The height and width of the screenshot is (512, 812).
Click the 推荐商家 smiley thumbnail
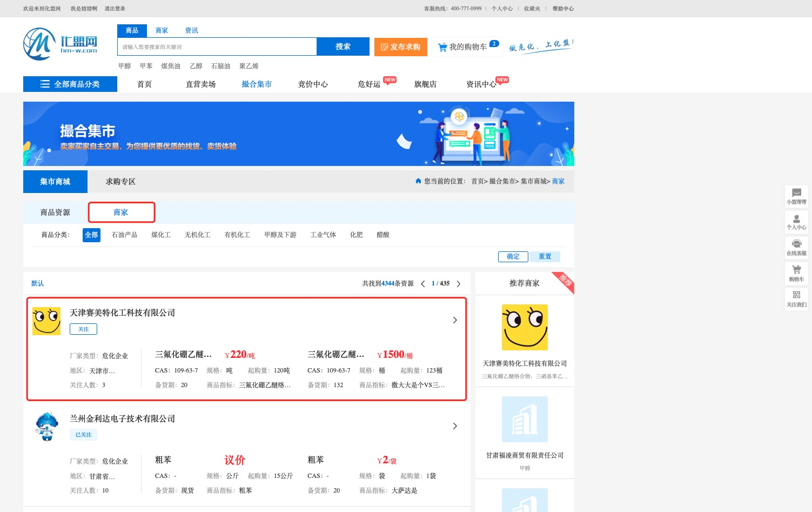(x=525, y=327)
